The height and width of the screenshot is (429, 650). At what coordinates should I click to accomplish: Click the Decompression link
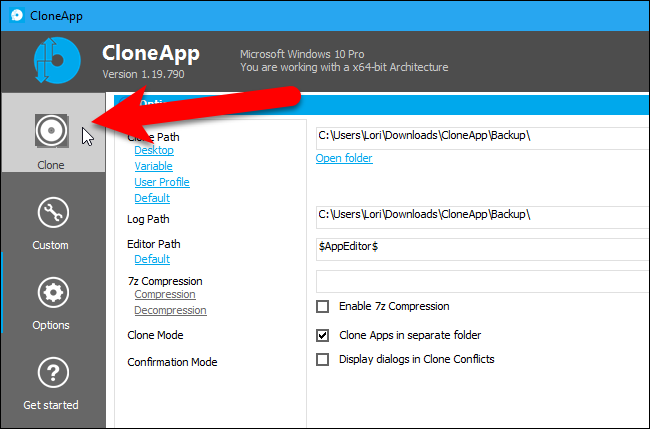point(170,310)
